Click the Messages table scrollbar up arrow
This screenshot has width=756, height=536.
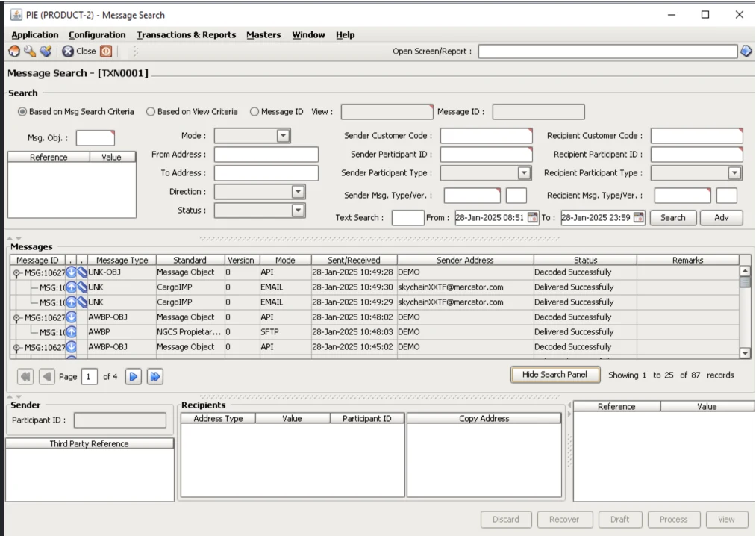coord(745,271)
